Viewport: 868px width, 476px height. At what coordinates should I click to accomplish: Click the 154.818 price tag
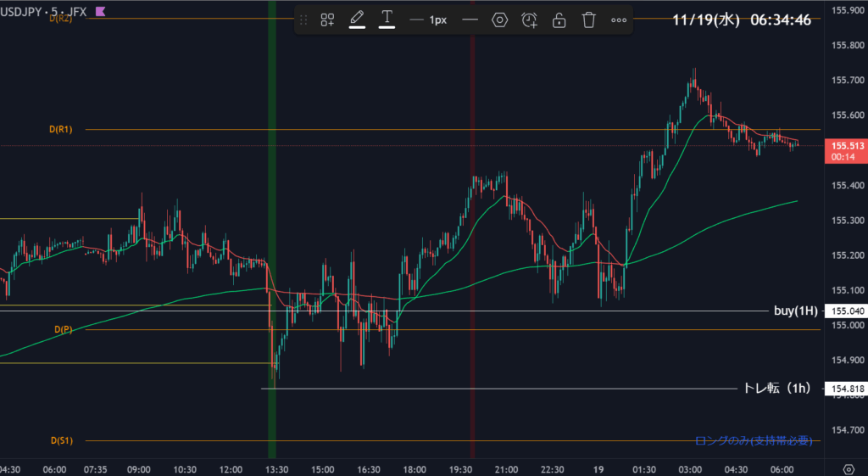[x=848, y=389]
